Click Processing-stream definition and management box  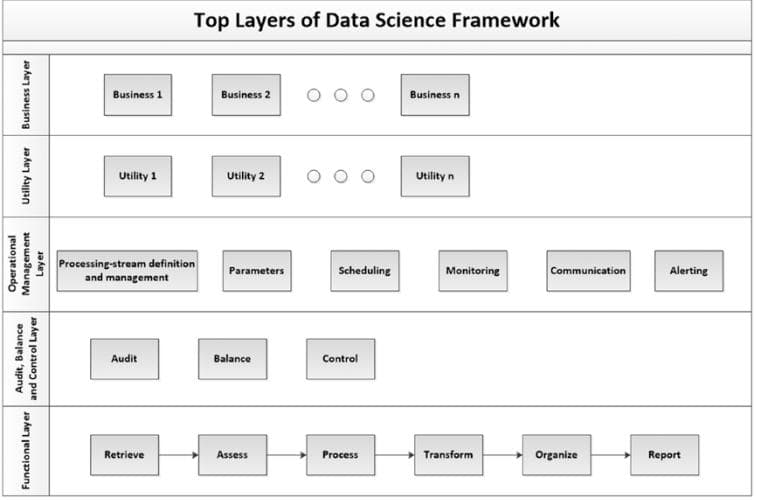[127, 271]
